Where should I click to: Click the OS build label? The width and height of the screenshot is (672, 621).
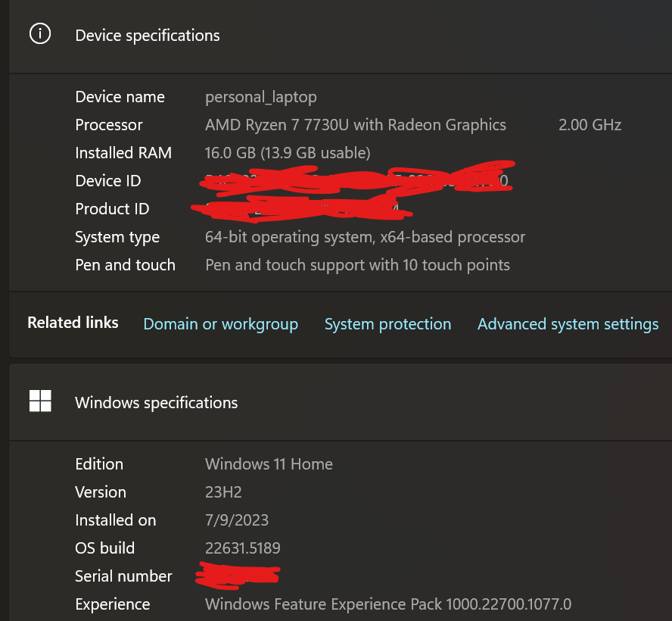click(105, 548)
